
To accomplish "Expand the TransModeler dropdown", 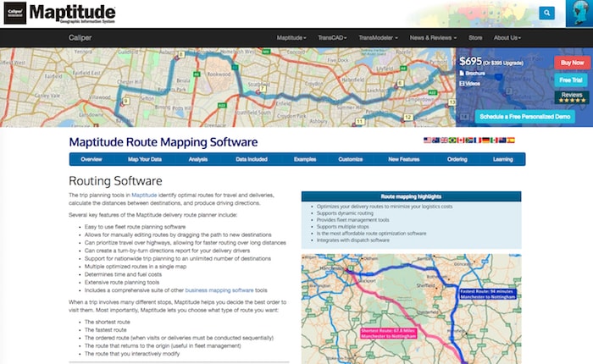I will click(x=378, y=38).
